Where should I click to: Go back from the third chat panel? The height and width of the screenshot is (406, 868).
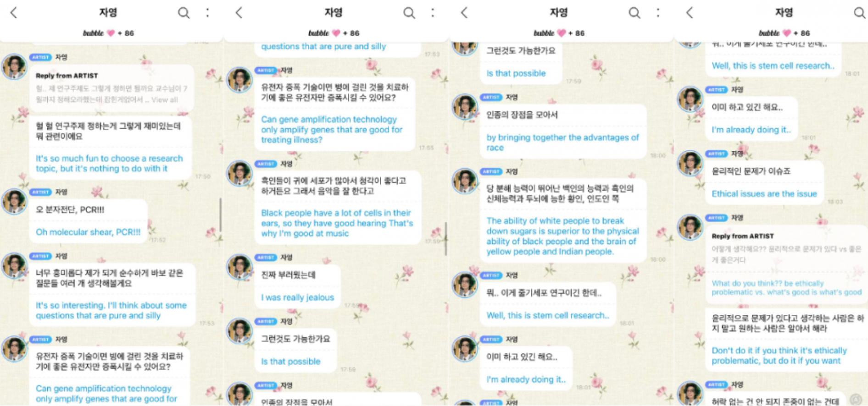tap(464, 13)
